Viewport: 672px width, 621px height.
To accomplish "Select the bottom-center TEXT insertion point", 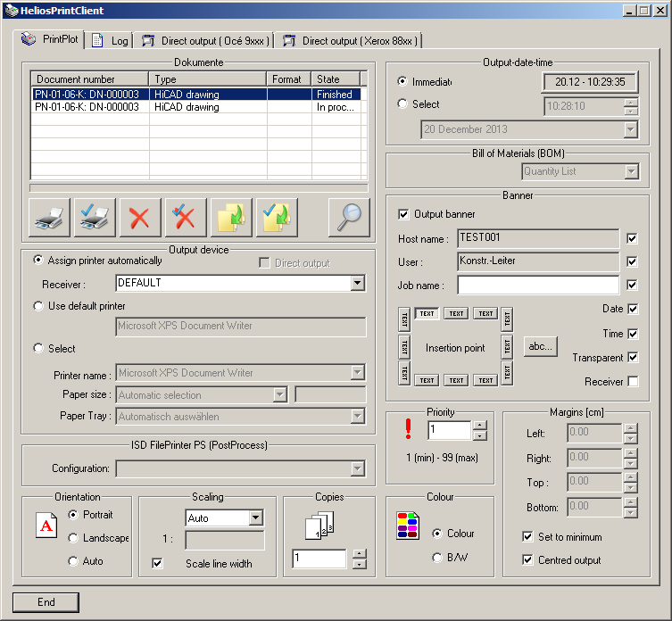I will pos(456,380).
